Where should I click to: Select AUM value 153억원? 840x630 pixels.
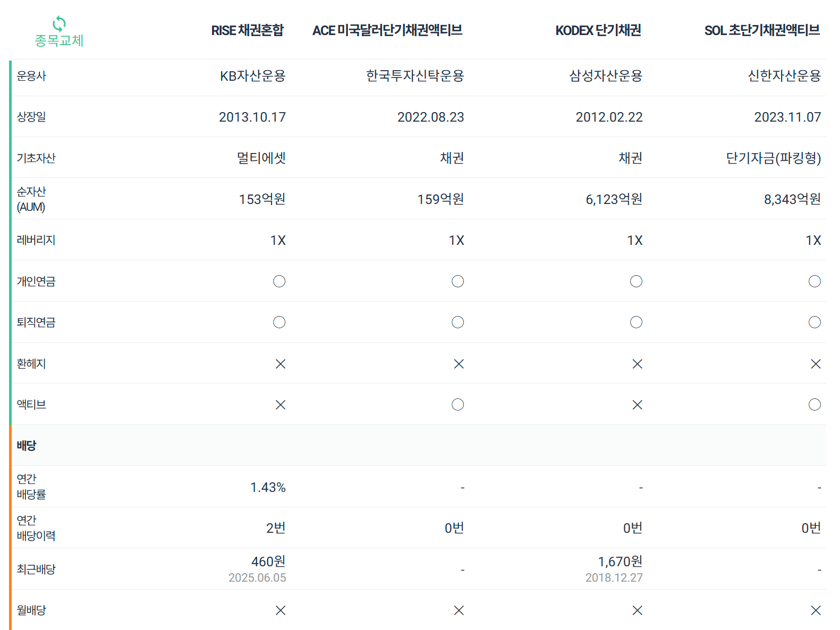coord(262,199)
